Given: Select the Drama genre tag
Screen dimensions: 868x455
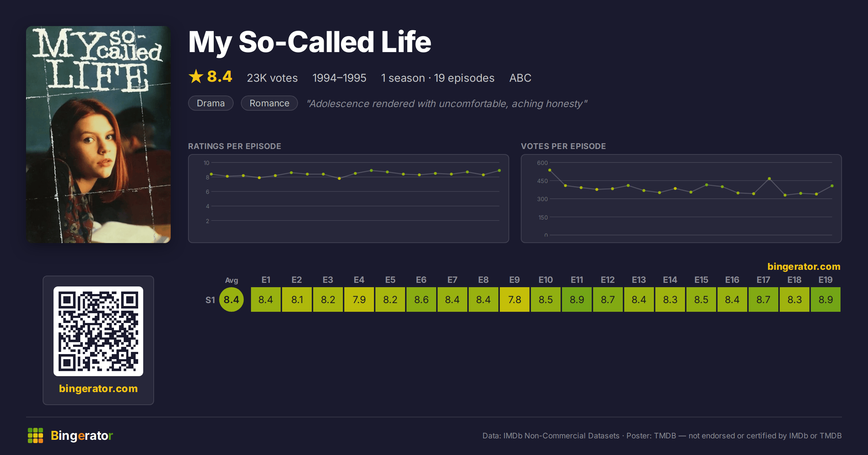Looking at the screenshot, I should tap(211, 103).
